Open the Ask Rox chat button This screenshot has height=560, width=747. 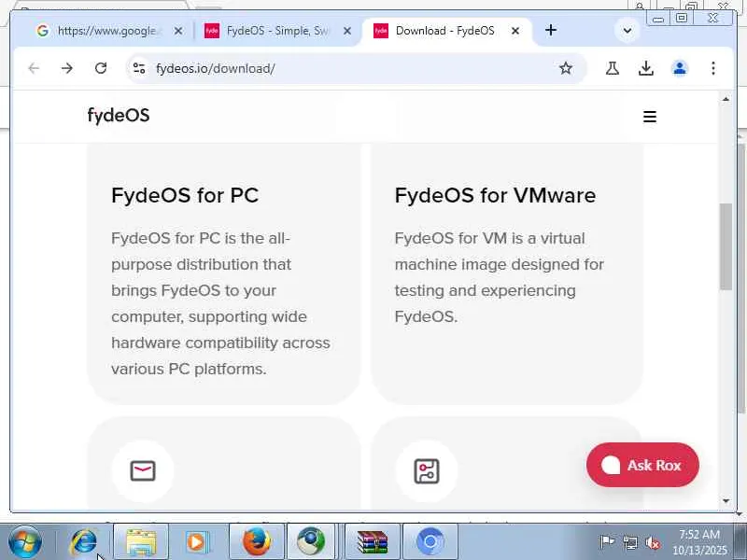pyautogui.click(x=642, y=465)
